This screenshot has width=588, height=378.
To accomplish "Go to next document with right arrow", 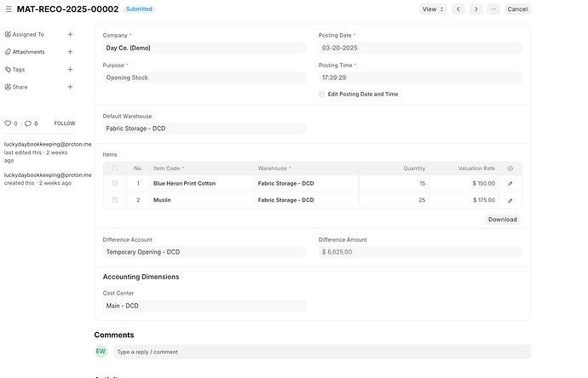I will click(476, 9).
